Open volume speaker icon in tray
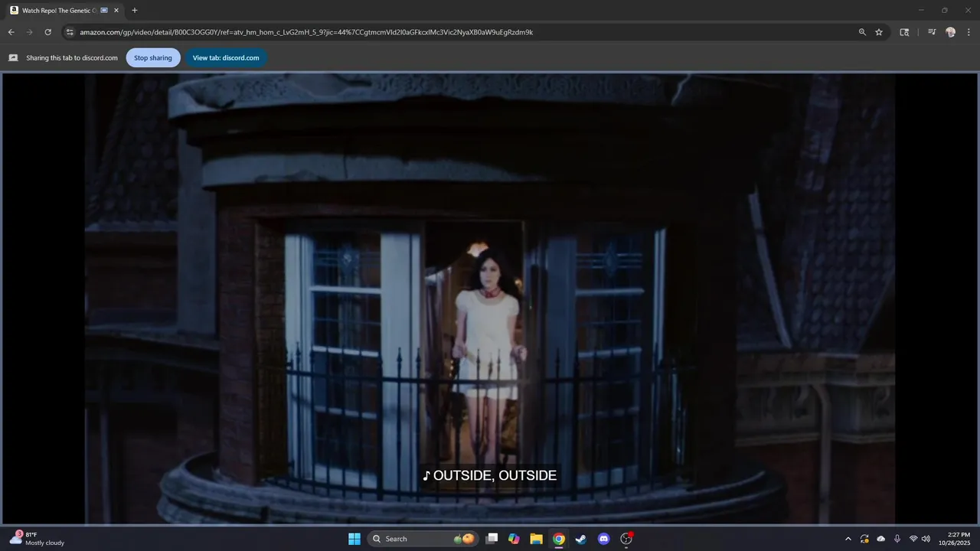 [x=926, y=539]
